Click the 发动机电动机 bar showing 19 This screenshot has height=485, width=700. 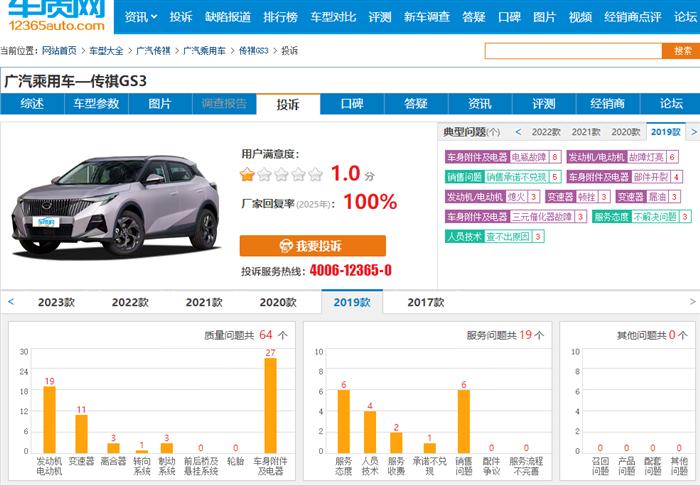(50, 420)
